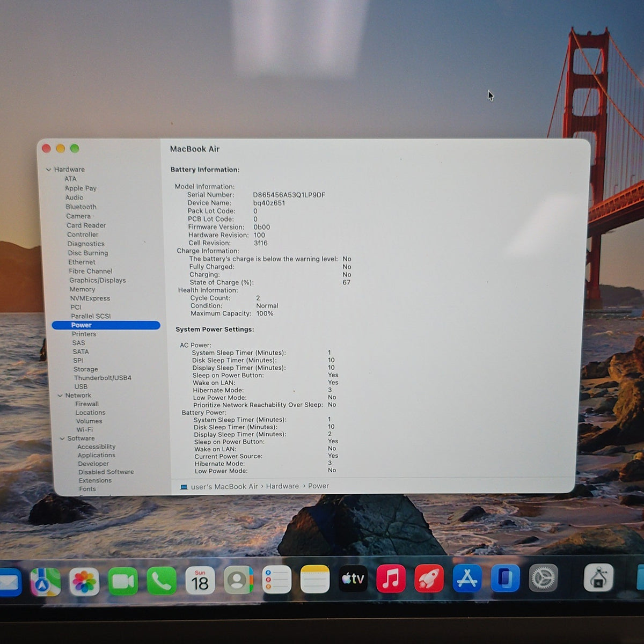Open the Calendar icon showing 18
The image size is (644, 644).
pyautogui.click(x=200, y=580)
